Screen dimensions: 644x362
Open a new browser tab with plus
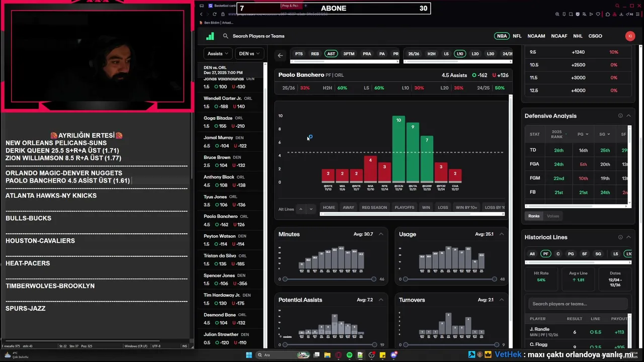click(x=305, y=6)
